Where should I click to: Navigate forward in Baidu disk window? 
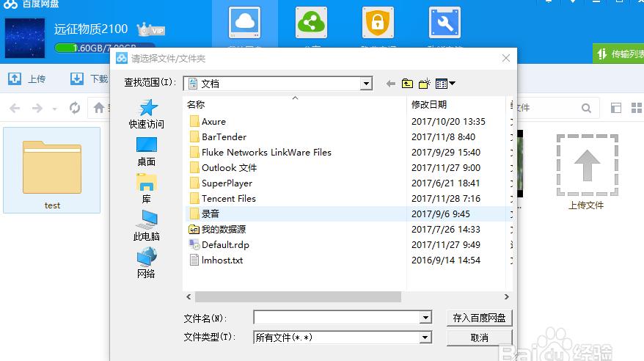[37, 108]
